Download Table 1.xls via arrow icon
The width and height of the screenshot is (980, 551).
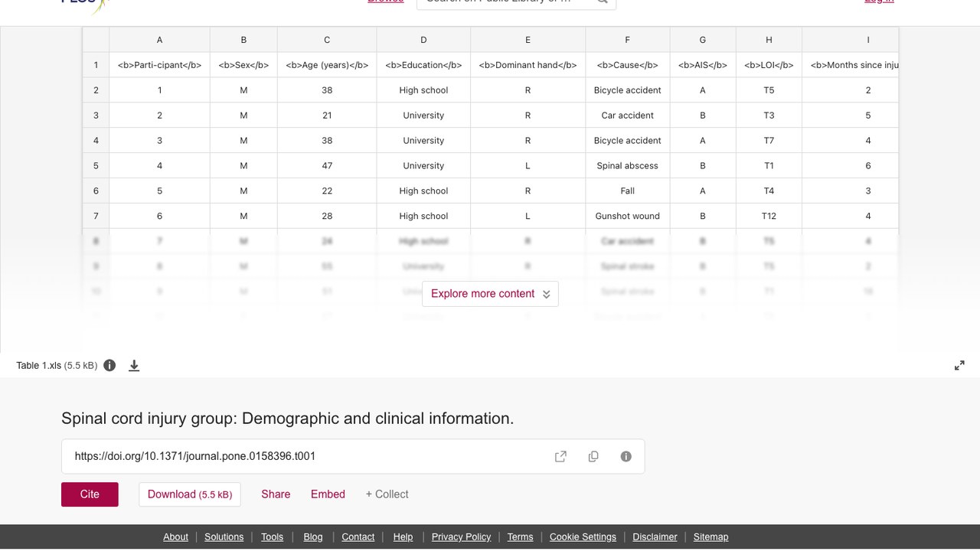134,366
